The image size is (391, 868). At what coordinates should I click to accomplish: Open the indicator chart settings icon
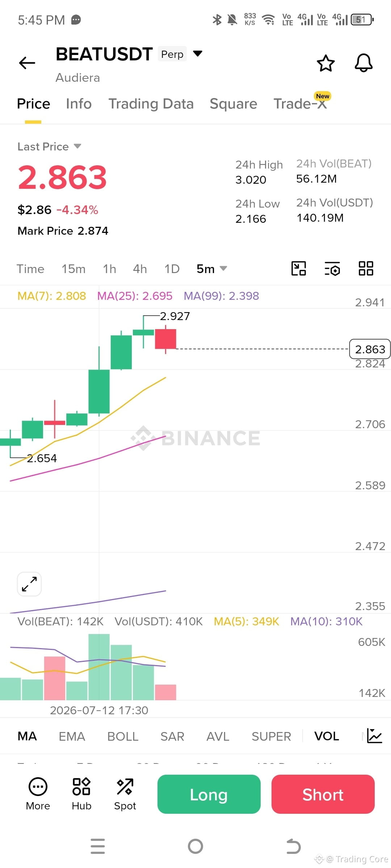click(374, 736)
